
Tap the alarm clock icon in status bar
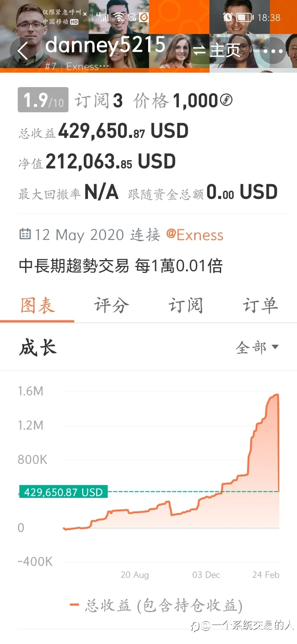(x=228, y=17)
